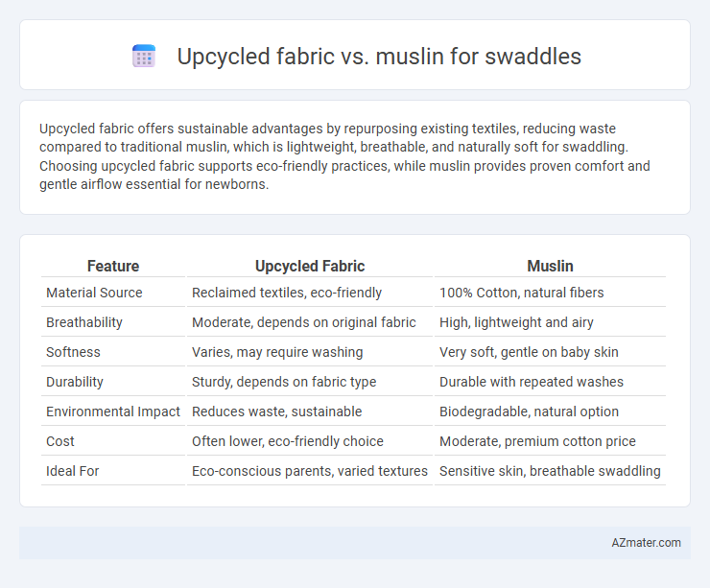
Task: Click 'Durable with repeated washes' cell
Action: point(532,382)
